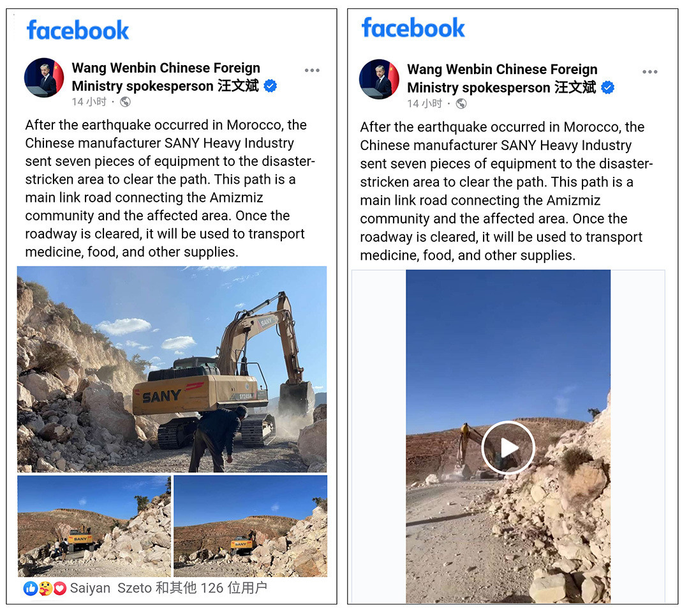This screenshot has height=616, width=689.
Task: Click the Like reaction icon under the left post
Action: click(x=31, y=589)
